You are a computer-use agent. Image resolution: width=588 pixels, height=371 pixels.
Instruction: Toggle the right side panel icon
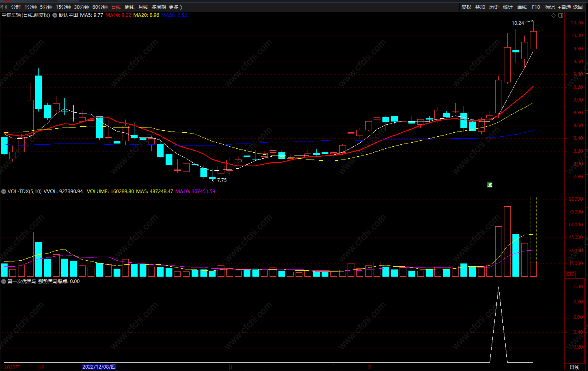[561, 15]
